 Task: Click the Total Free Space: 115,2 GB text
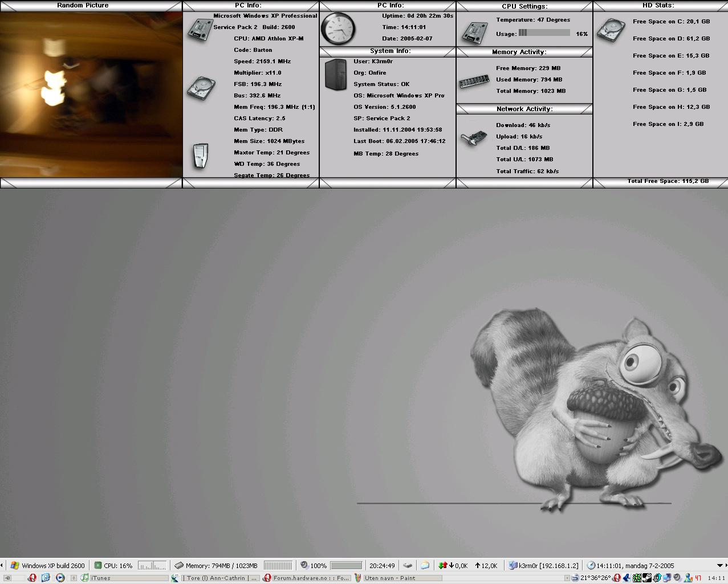pyautogui.click(x=668, y=181)
